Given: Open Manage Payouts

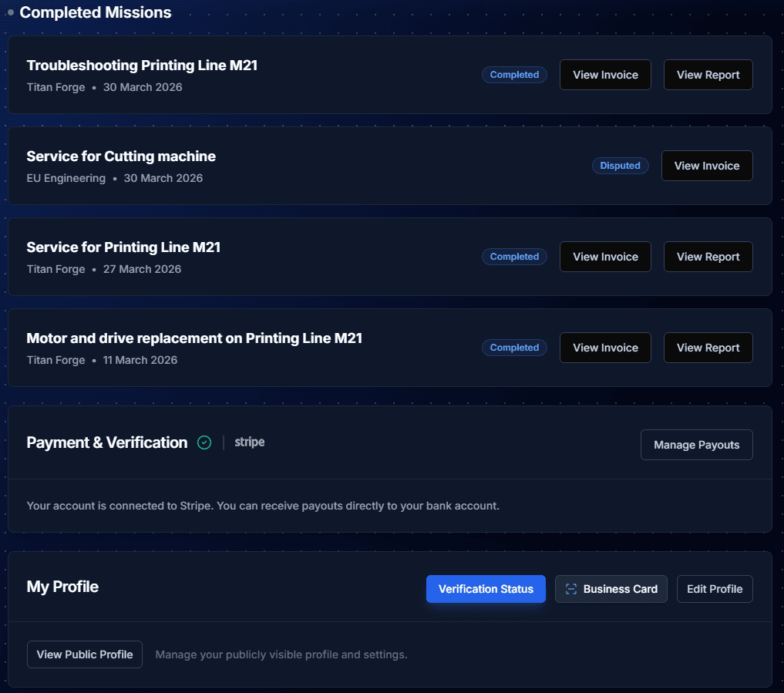Looking at the screenshot, I should [696, 444].
